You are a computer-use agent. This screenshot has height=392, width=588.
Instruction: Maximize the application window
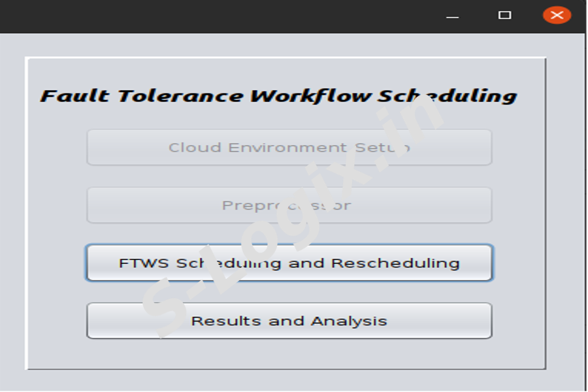[504, 15]
